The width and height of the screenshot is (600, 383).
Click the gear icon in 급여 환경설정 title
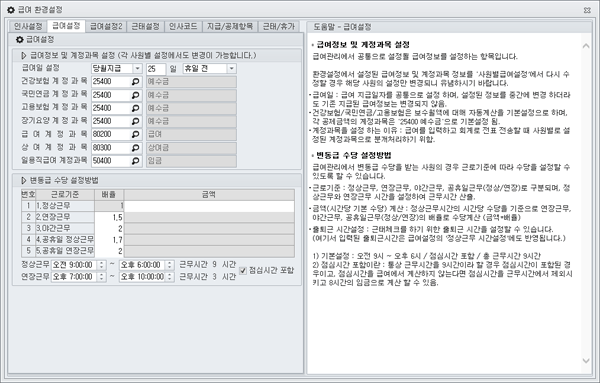pyautogui.click(x=11, y=10)
